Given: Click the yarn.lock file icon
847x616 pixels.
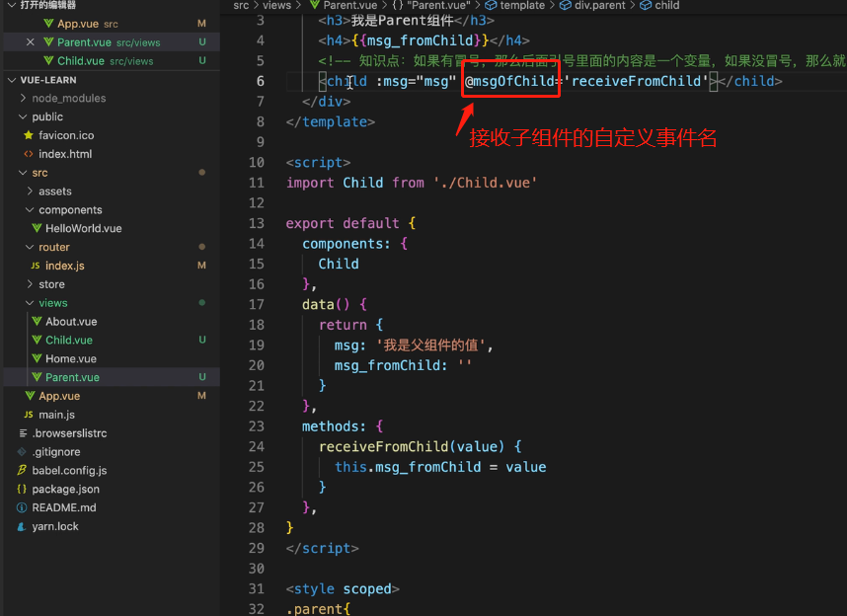Looking at the screenshot, I should pyautogui.click(x=22, y=526).
